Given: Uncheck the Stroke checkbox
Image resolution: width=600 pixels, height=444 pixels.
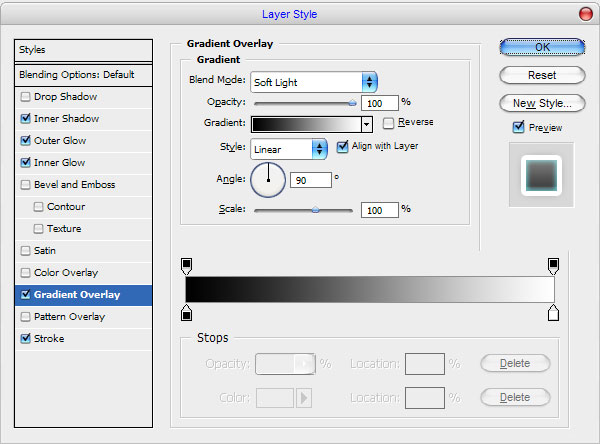Looking at the screenshot, I should tap(25, 339).
